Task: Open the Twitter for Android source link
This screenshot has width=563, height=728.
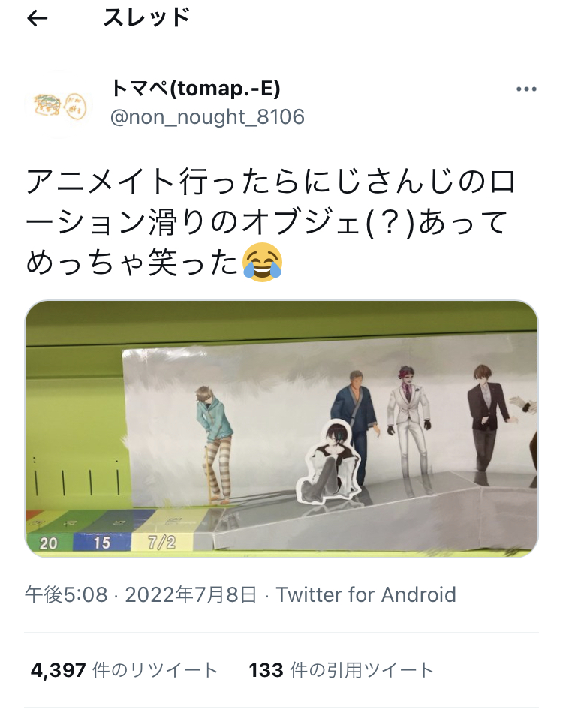Action: point(366,594)
